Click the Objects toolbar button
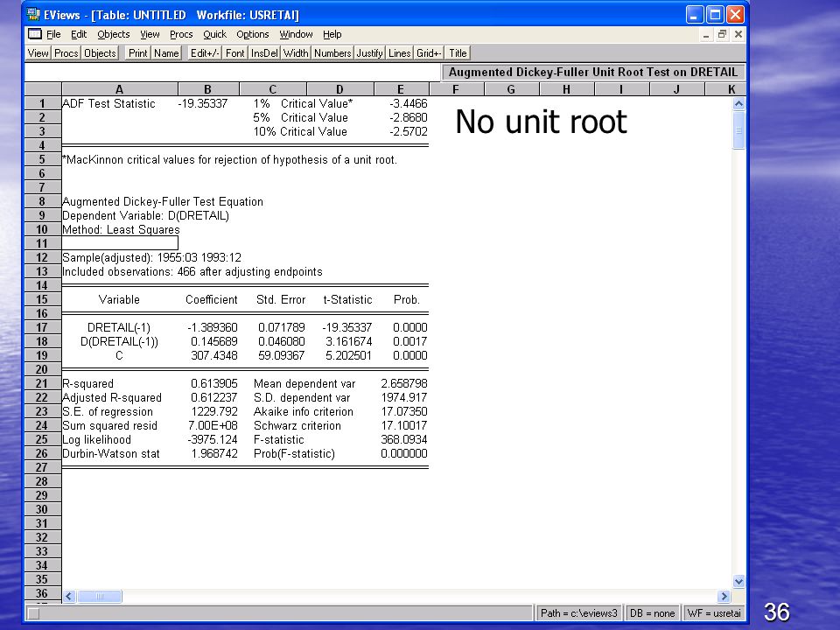Screen dimensions: 840x630 pos(100,53)
